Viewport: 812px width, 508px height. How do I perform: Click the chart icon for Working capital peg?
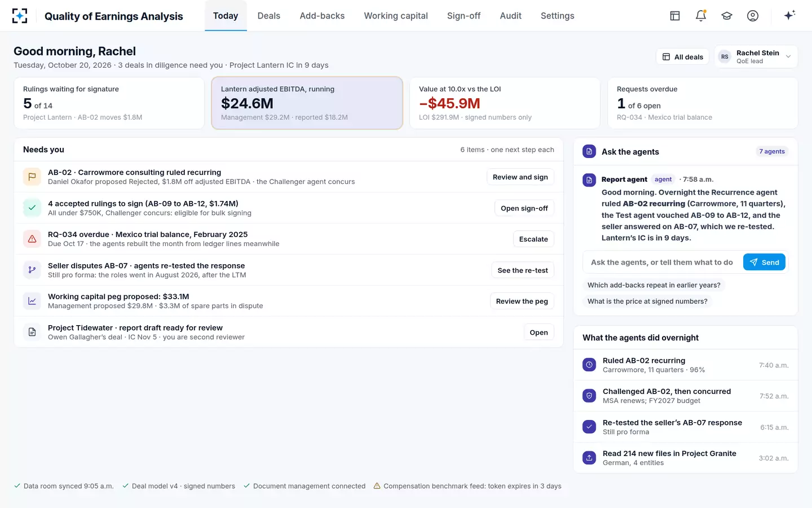[32, 301]
